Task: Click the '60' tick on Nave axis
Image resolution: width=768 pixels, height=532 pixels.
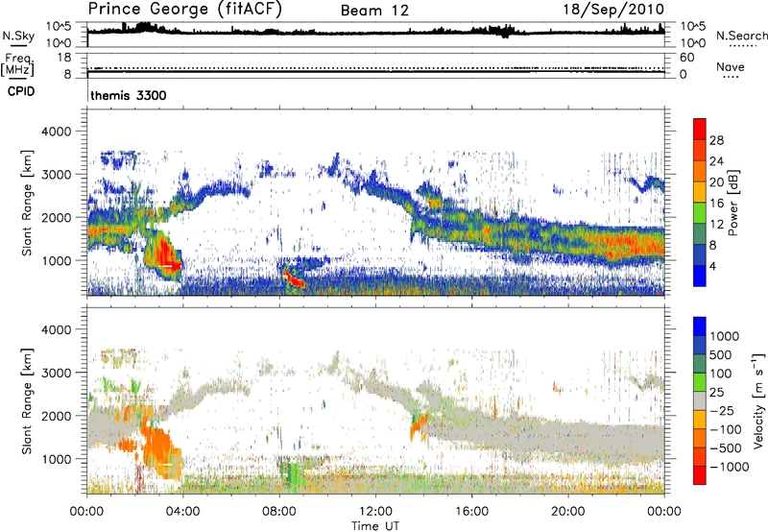Action: (x=686, y=58)
